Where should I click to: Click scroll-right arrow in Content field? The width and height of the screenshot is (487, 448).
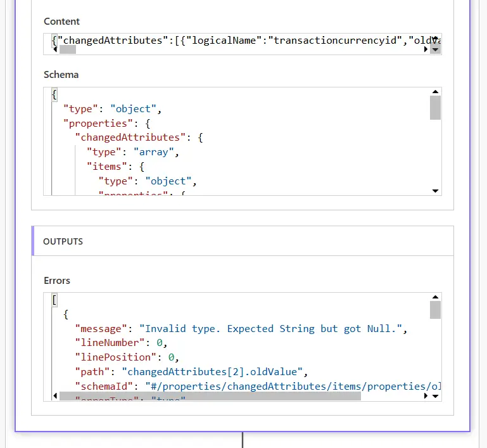(426, 49)
